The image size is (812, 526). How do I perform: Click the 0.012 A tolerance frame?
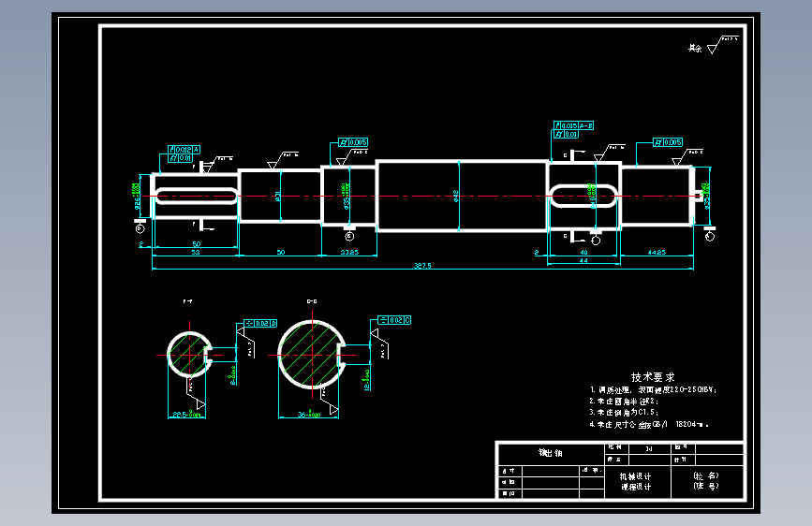pyautogui.click(x=184, y=150)
